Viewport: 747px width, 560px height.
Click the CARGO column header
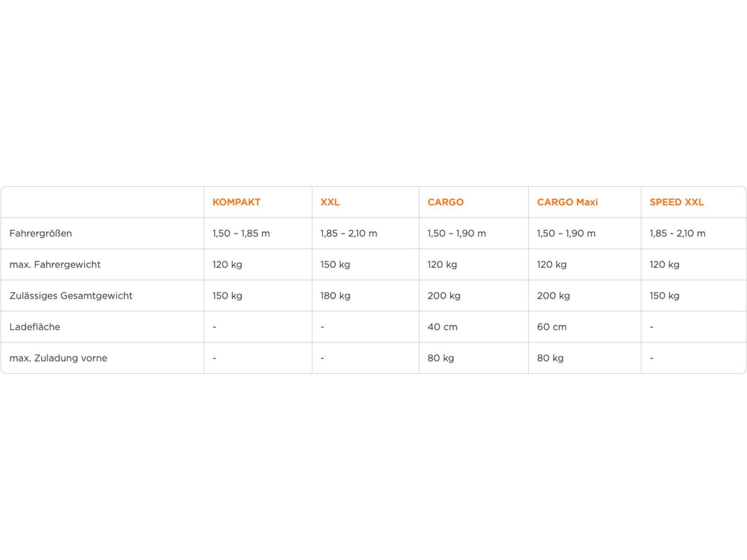tap(445, 202)
